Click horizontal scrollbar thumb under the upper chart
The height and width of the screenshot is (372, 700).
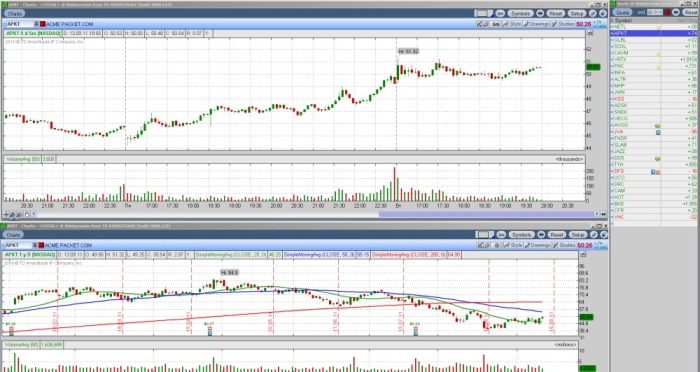coord(487,214)
